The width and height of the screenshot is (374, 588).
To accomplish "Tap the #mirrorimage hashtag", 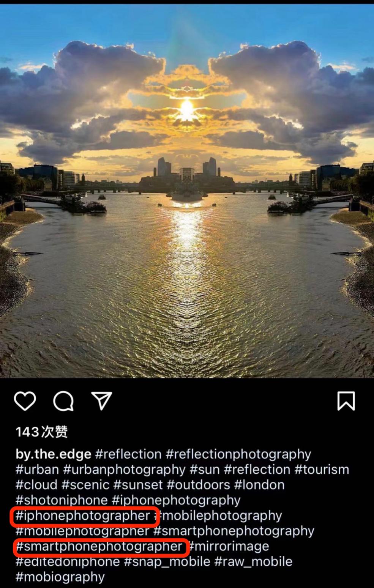I will pyautogui.click(x=229, y=546).
